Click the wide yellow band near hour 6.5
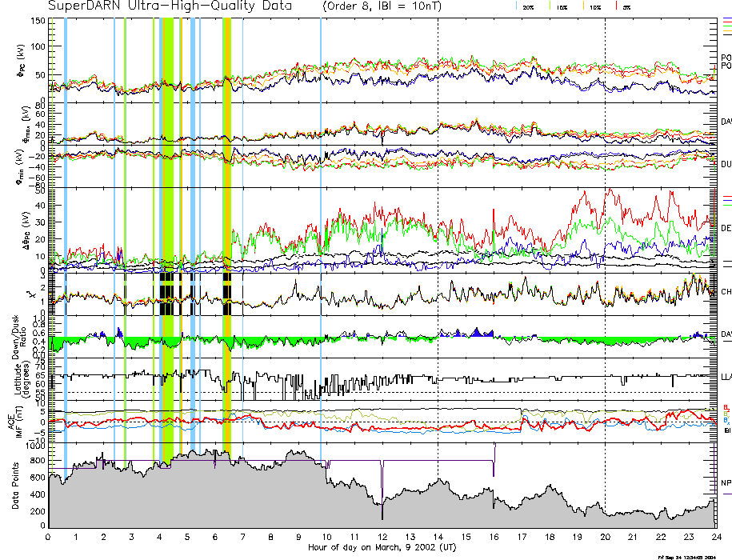 [x=227, y=240]
